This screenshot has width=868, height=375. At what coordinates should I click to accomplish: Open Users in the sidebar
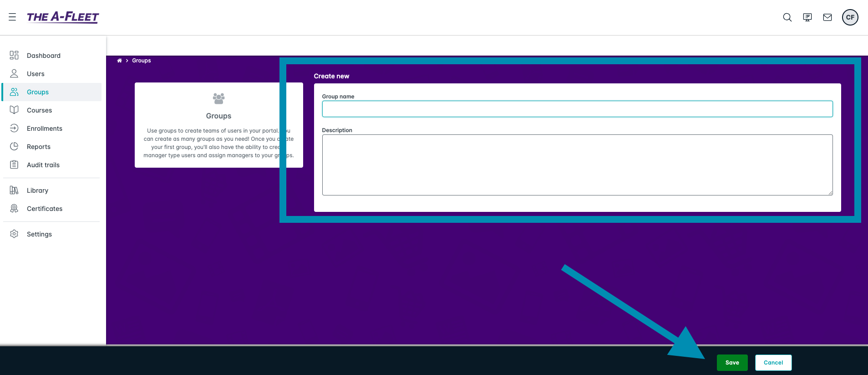point(36,74)
